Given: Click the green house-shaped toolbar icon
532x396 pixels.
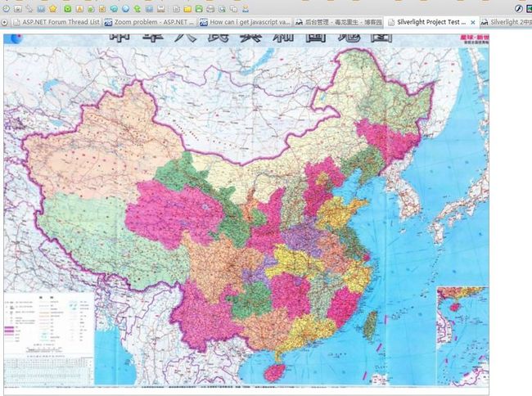Looking at the screenshot, I should 199,8.
